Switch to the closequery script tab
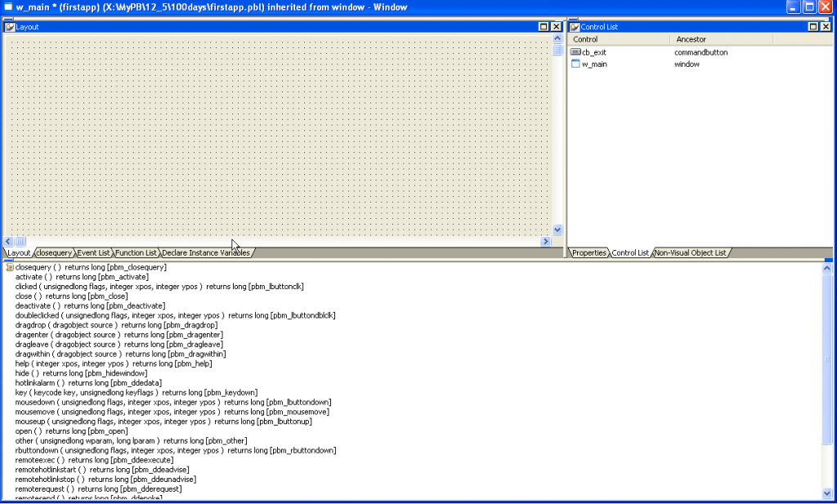Screen dimensions: 837x504 [x=54, y=252]
